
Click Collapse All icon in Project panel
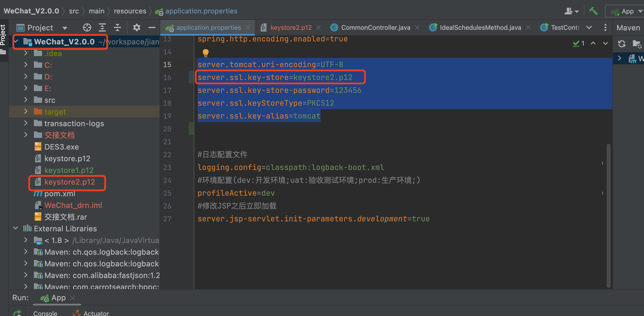117,27
